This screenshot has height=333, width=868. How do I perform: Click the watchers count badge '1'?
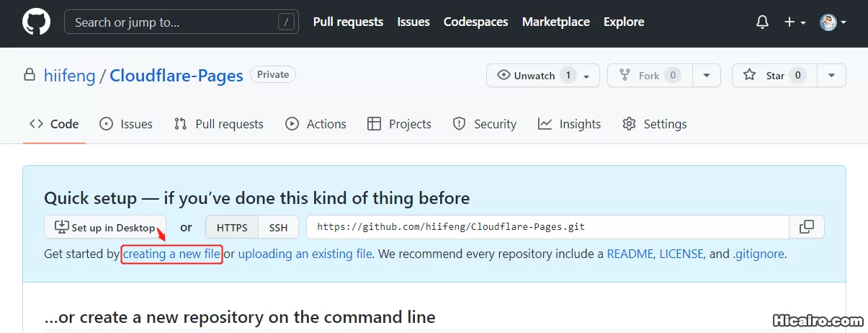pyautogui.click(x=568, y=76)
